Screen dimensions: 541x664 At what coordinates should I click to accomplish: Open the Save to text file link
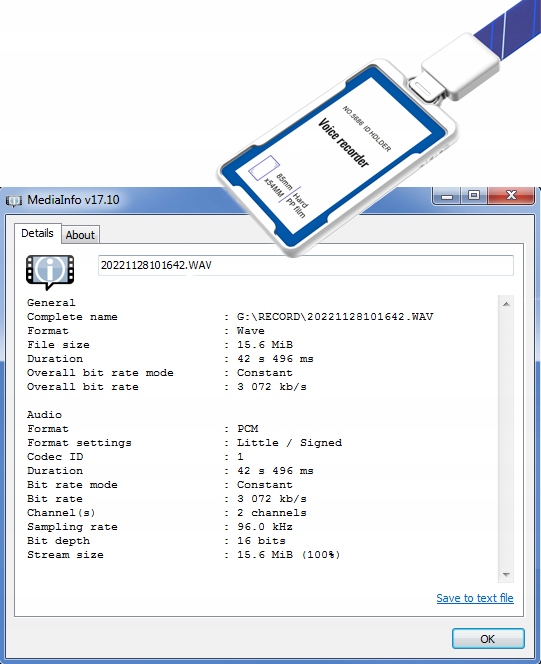point(475,598)
